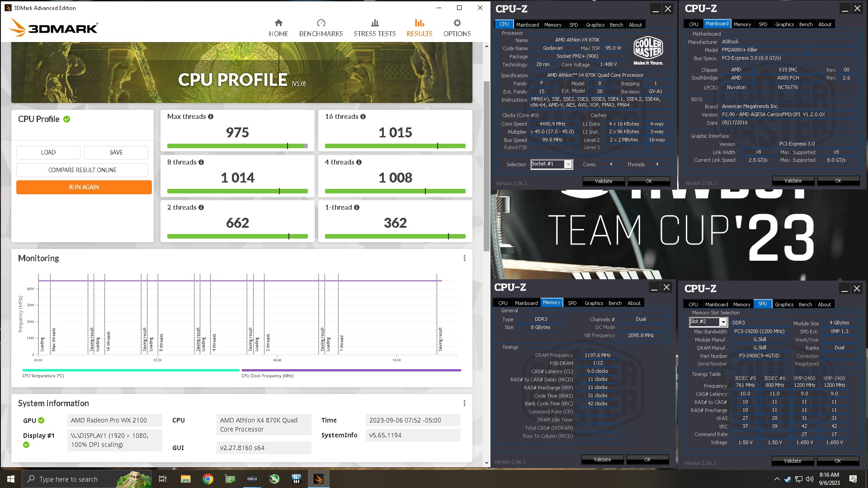
Task: Click OK in Mainboard CPU-Z window
Action: pos(838,181)
